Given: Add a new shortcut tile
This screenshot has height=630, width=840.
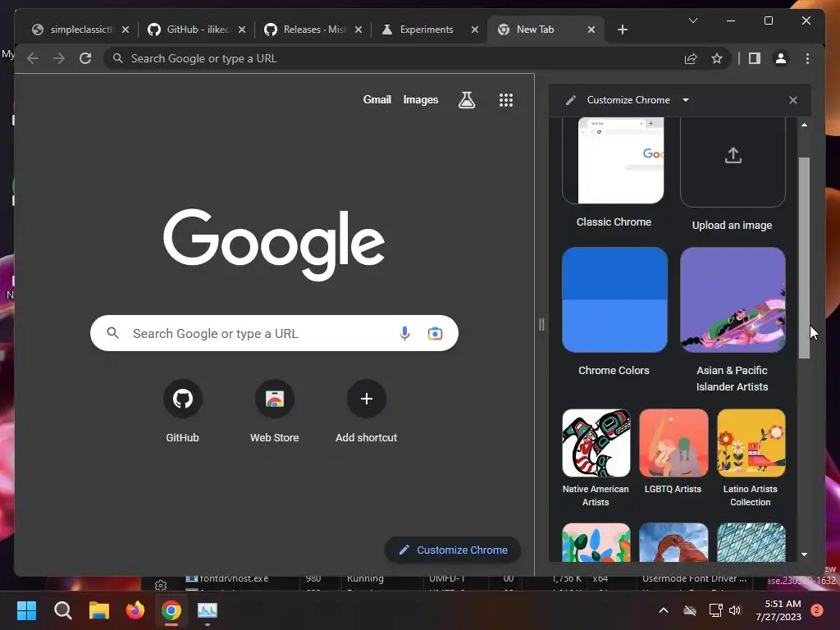Looking at the screenshot, I should point(367,410).
